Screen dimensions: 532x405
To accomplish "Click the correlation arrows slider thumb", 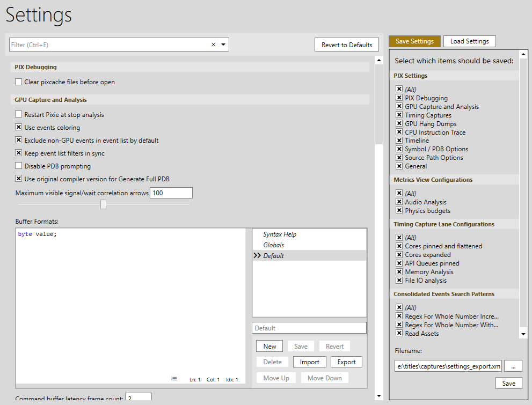I will coord(104,204).
